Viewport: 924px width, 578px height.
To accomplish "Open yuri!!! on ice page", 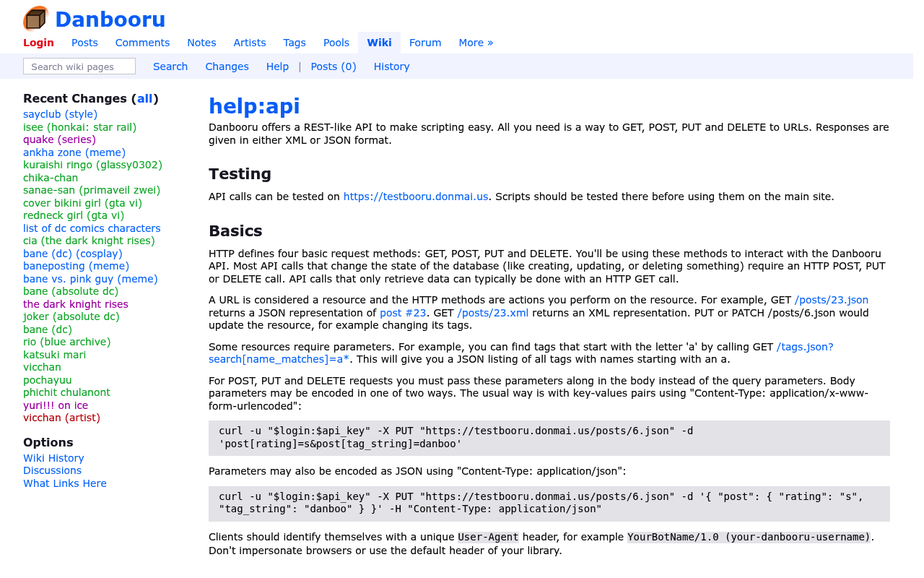I will [56, 405].
